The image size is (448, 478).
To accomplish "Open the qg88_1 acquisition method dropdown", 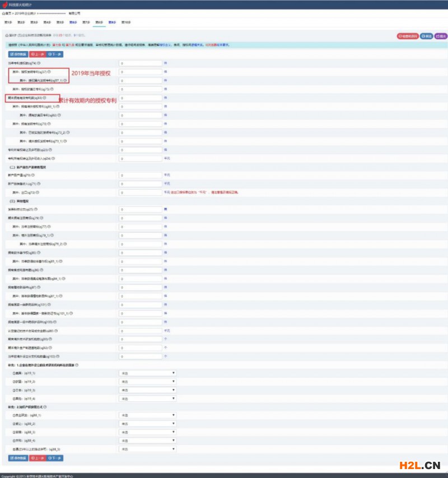I will 147,415.
